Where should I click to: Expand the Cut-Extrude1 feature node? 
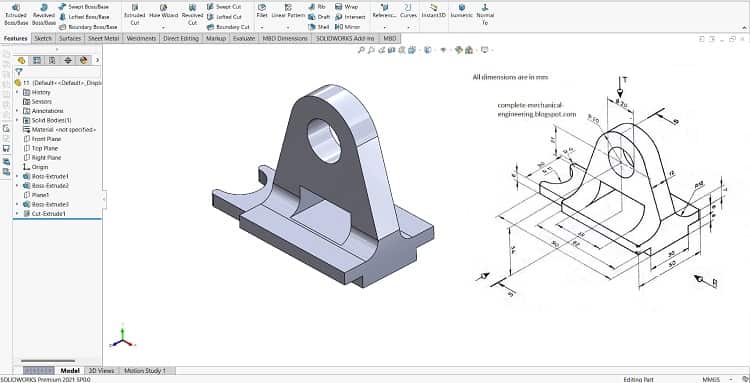pyautogui.click(x=18, y=214)
